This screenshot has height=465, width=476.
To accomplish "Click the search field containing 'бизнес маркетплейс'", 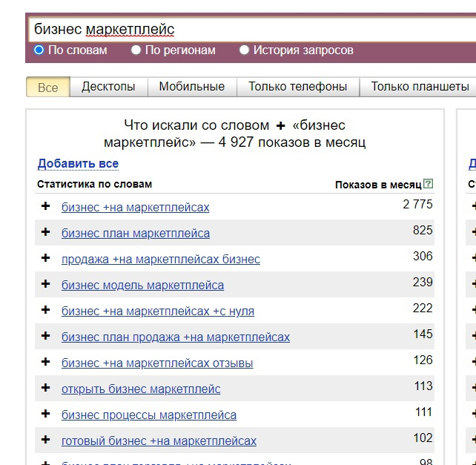I will 252,30.
